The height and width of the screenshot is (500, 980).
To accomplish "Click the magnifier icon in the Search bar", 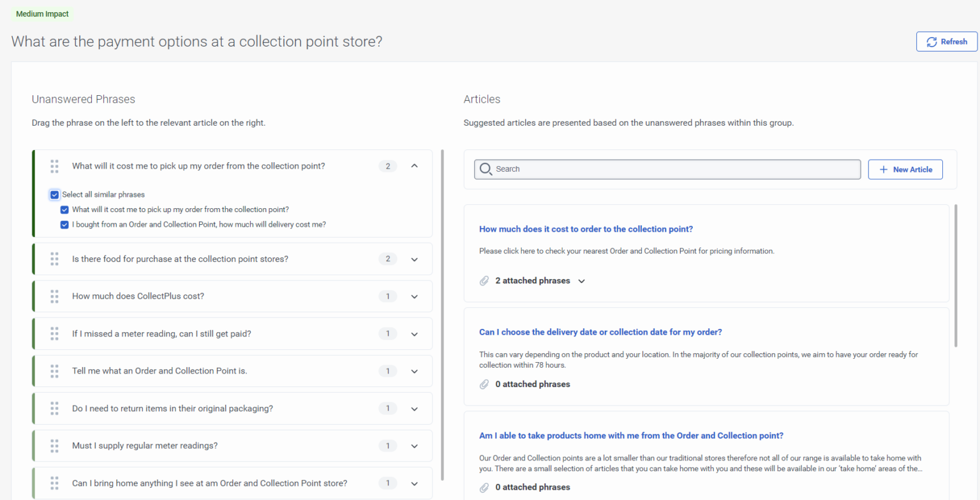I will pos(486,169).
